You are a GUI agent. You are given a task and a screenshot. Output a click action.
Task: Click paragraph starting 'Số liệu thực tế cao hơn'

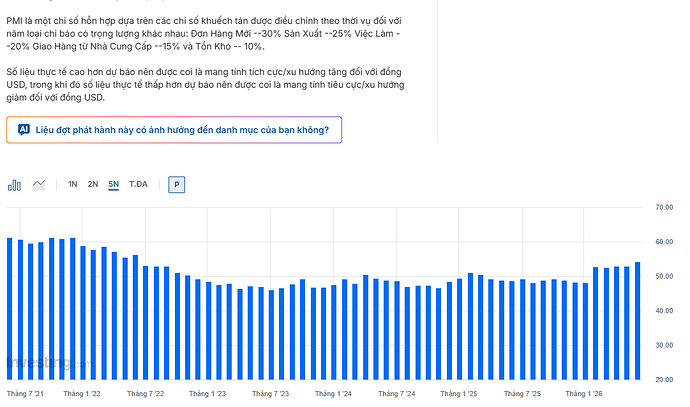point(206,84)
